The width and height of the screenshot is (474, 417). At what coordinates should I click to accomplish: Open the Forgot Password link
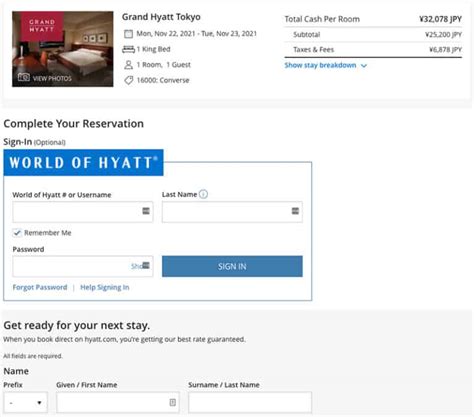[x=40, y=287]
